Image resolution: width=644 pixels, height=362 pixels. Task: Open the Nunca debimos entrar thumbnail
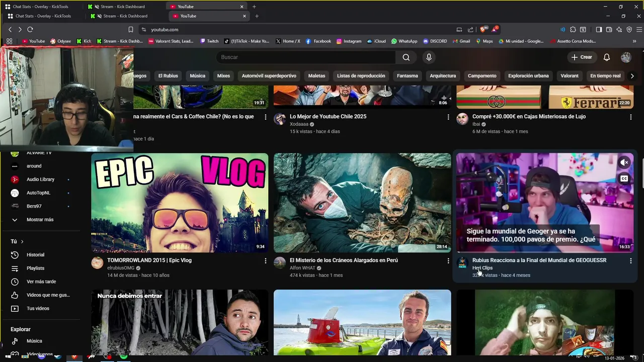pos(180,322)
